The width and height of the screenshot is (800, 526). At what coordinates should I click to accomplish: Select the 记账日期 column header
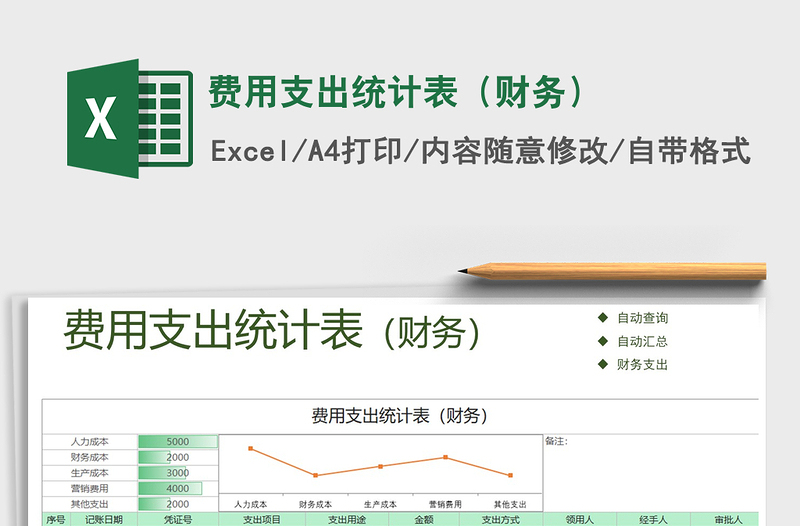pos(104,519)
